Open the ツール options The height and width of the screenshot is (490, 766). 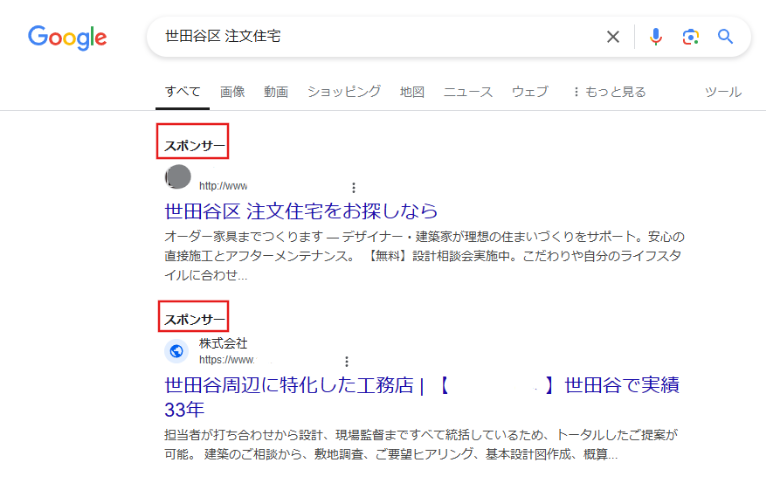[723, 92]
